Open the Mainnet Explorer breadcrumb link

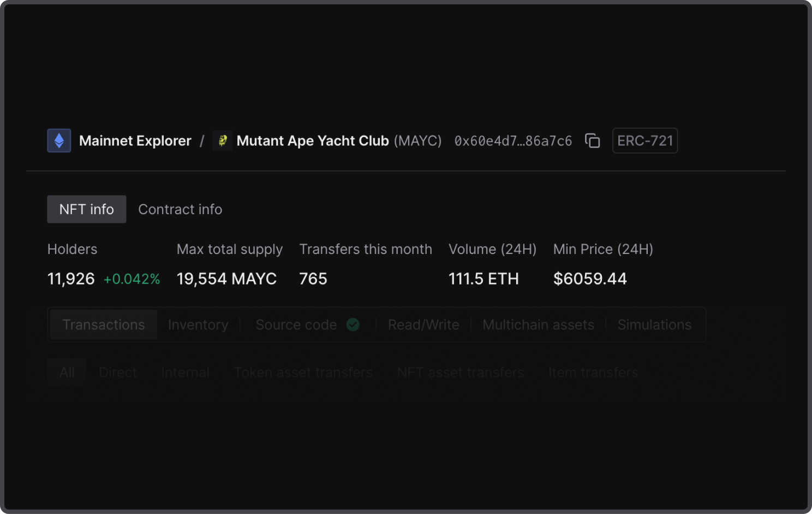click(135, 141)
